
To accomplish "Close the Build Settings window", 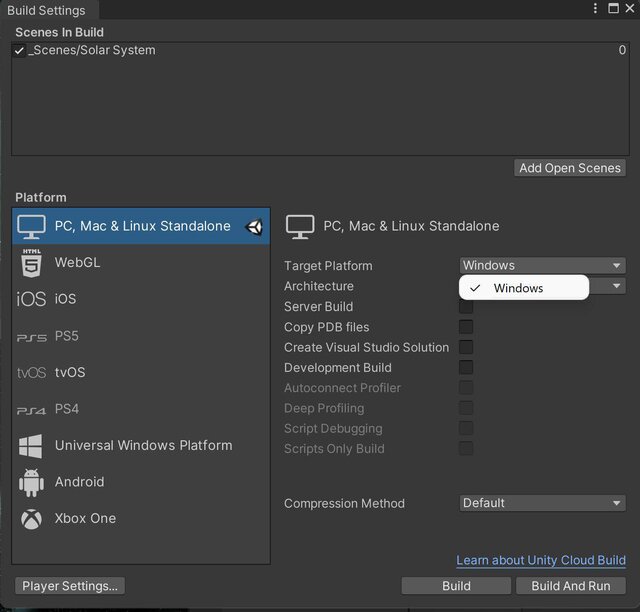I will tap(630, 8).
